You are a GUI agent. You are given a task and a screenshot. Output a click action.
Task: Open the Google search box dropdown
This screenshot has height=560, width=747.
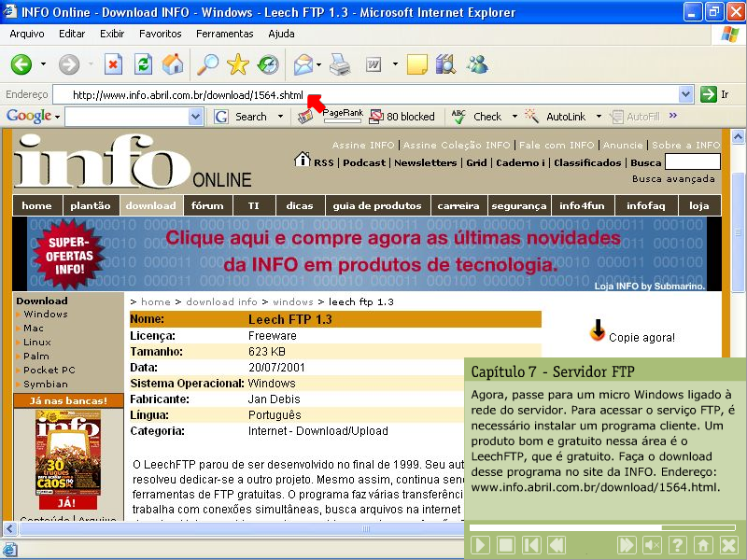point(195,117)
